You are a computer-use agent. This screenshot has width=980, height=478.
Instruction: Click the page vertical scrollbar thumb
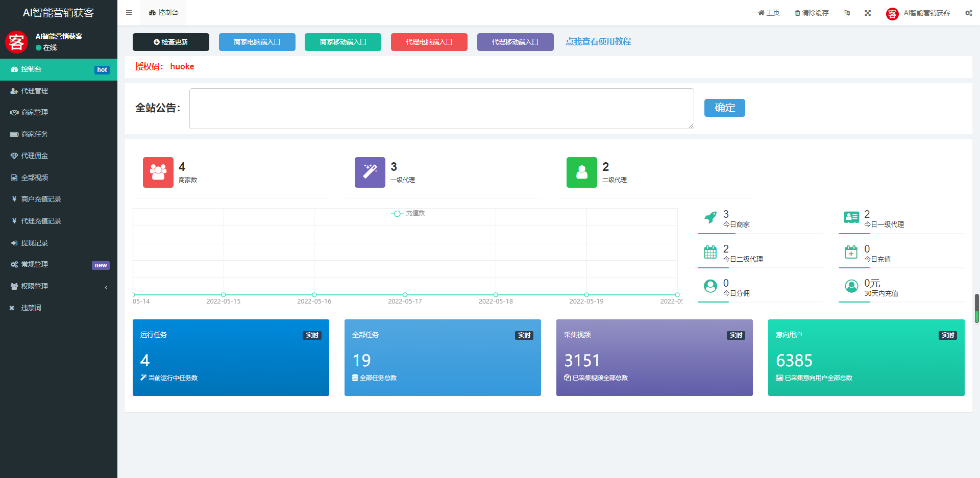coord(977,308)
